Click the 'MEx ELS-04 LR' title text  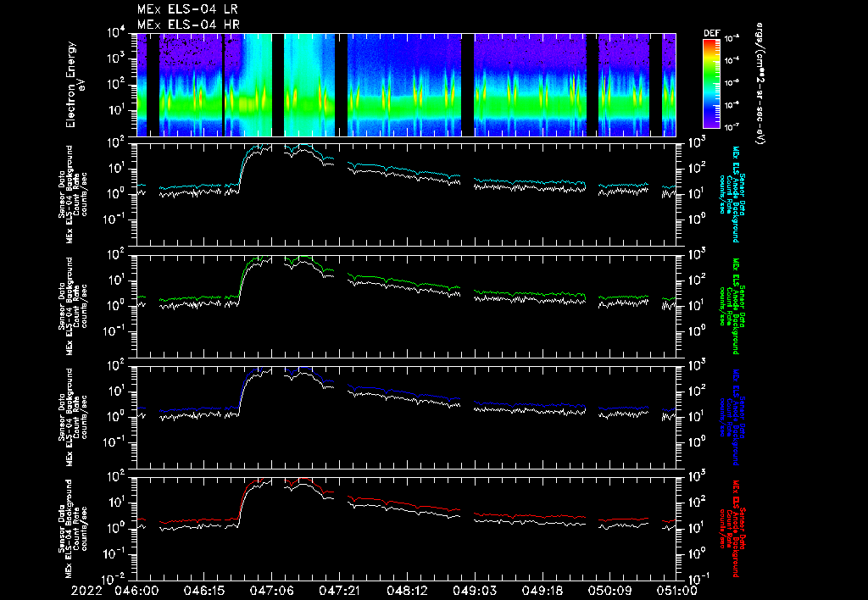tap(187, 9)
